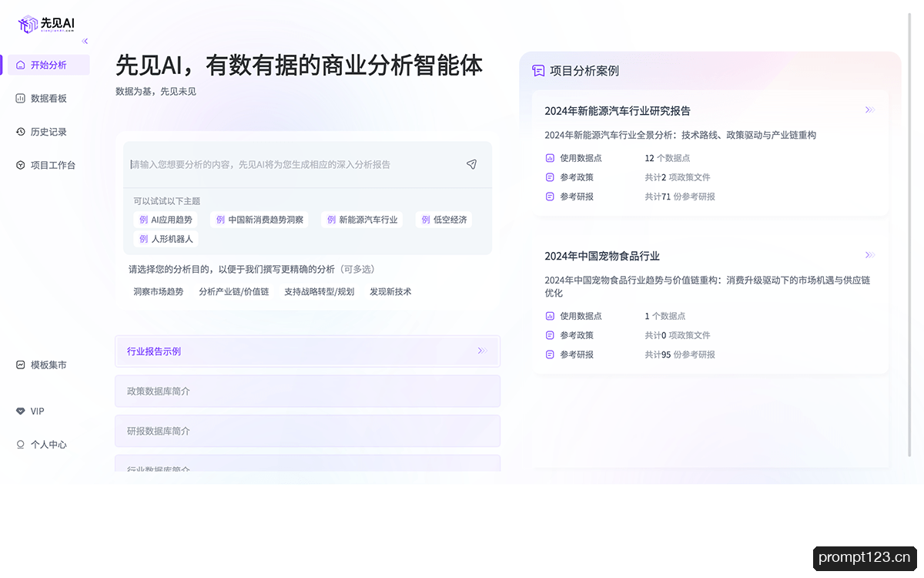Screen dimensions: 924x578
Task: Click 参考政策 icon in 新能源汽车 card
Action: coord(550,177)
